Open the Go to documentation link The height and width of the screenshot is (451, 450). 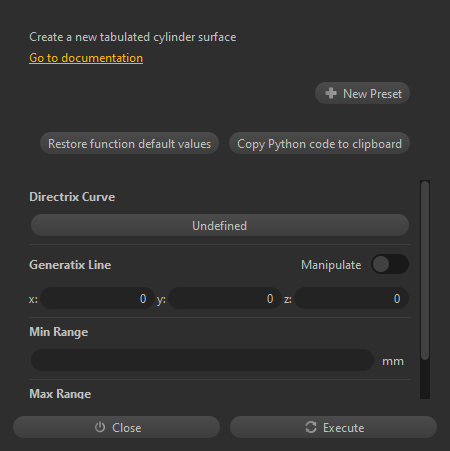point(86,58)
